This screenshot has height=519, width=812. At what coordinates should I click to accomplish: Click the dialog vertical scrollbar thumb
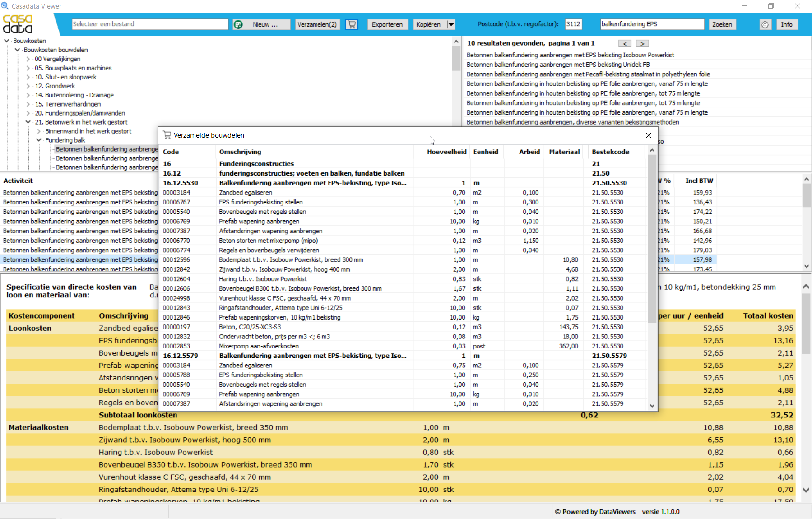coord(652,239)
